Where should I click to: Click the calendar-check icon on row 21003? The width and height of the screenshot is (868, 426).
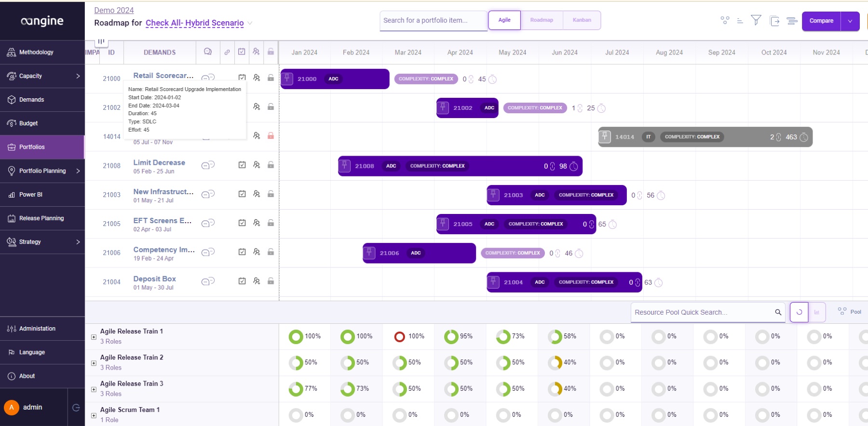[x=242, y=194]
